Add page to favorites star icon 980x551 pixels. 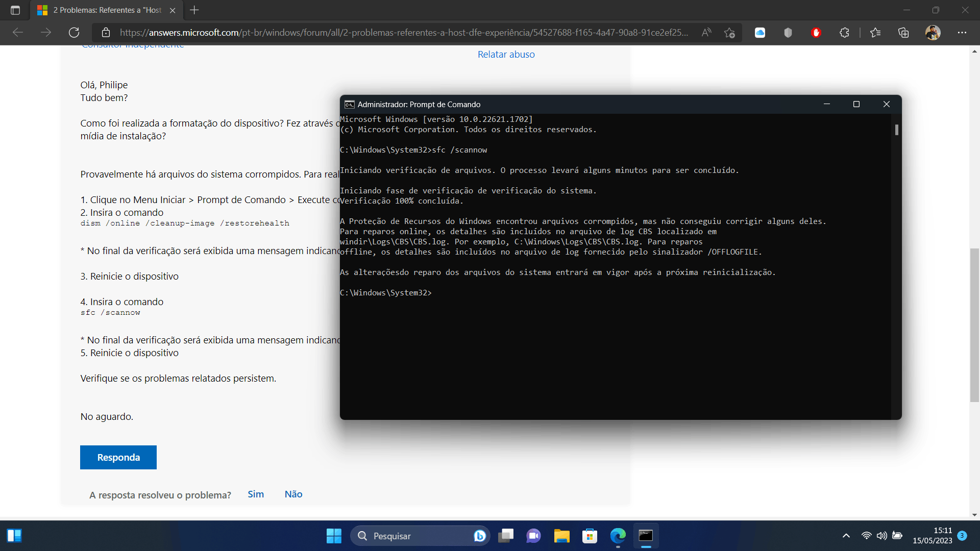tap(729, 33)
